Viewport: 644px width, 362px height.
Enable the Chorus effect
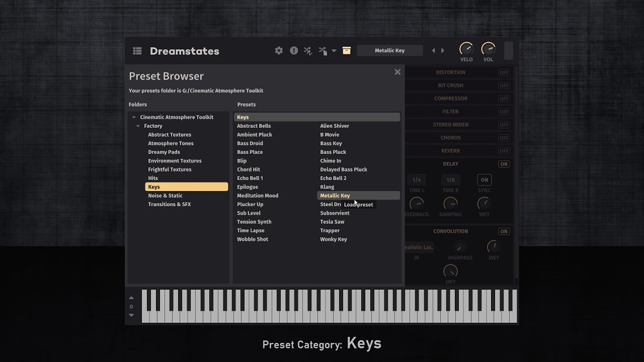coord(504,138)
